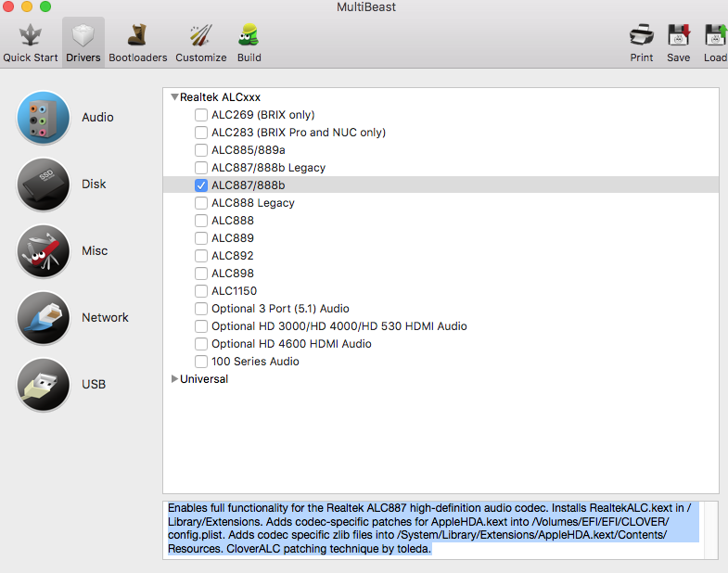The width and height of the screenshot is (728, 573).
Task: Select the Disk SSD icon
Action: click(x=44, y=185)
